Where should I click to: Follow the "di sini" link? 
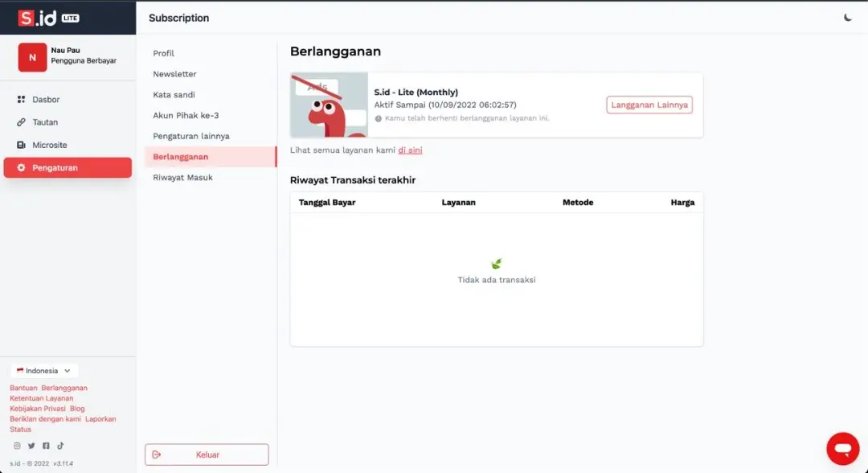point(410,150)
